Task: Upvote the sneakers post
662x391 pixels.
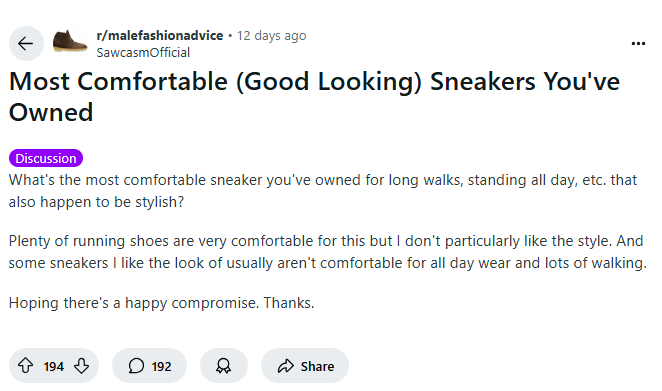Action: point(26,366)
